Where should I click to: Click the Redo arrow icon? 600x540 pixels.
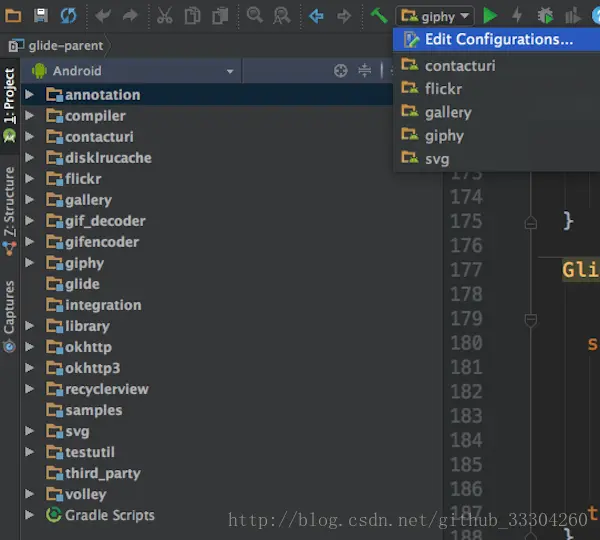(x=130, y=16)
